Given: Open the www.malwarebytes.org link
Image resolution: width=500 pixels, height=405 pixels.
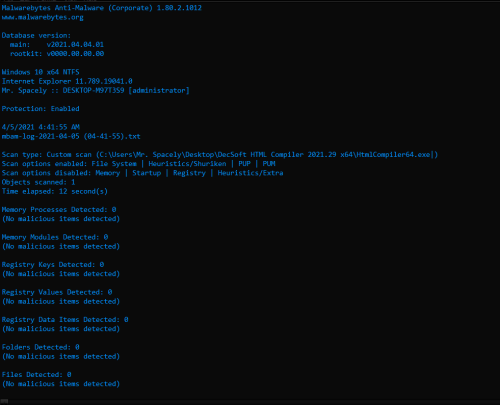Looking at the screenshot, I should (x=43, y=17).
